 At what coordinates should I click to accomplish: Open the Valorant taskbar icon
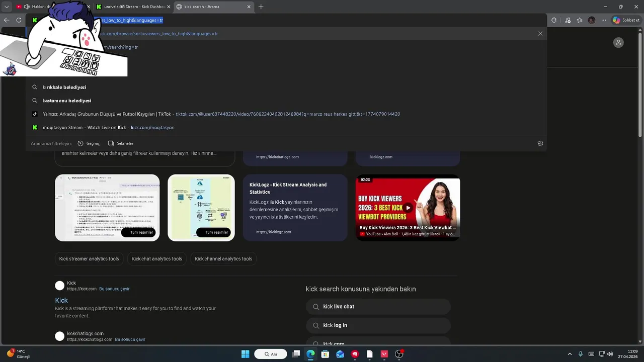(x=384, y=354)
